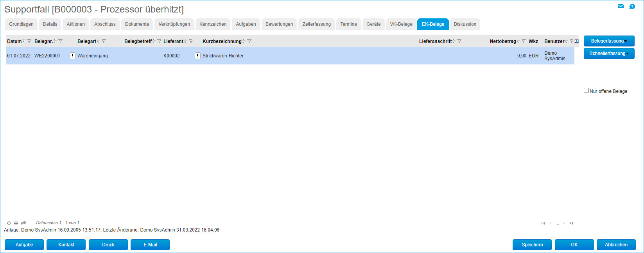Jump to last page of records

click(x=571, y=223)
